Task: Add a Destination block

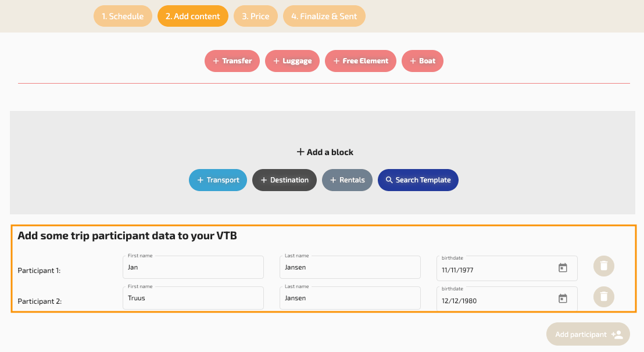Action: pos(284,180)
